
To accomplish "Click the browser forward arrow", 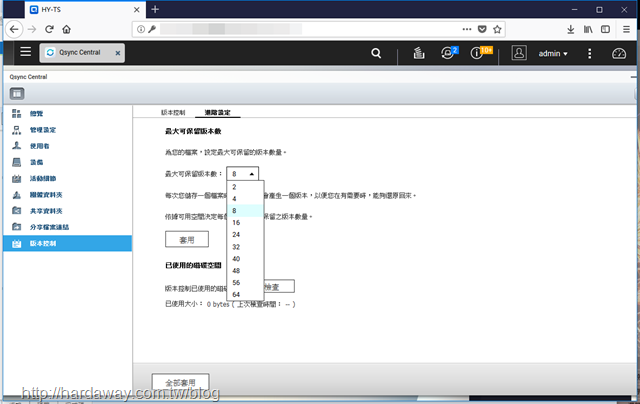I will point(32,29).
